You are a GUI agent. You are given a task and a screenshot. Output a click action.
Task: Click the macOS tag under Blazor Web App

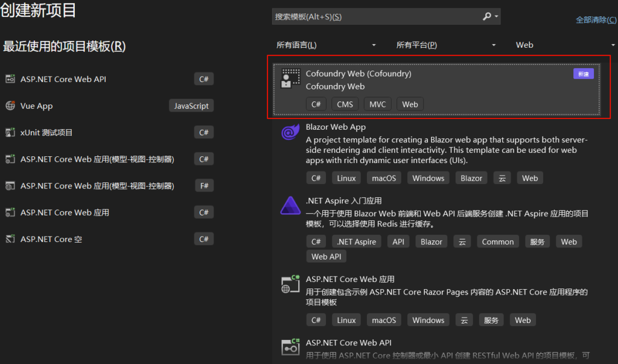pyautogui.click(x=384, y=178)
